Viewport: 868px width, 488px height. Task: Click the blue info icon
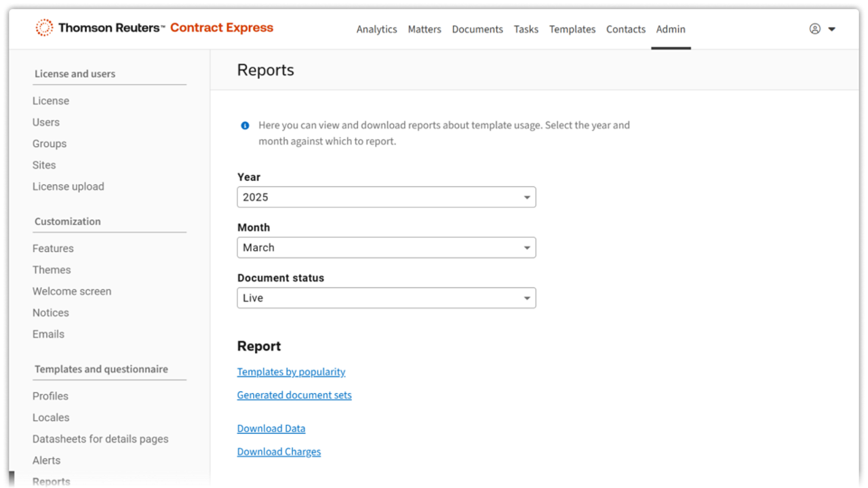(x=245, y=125)
